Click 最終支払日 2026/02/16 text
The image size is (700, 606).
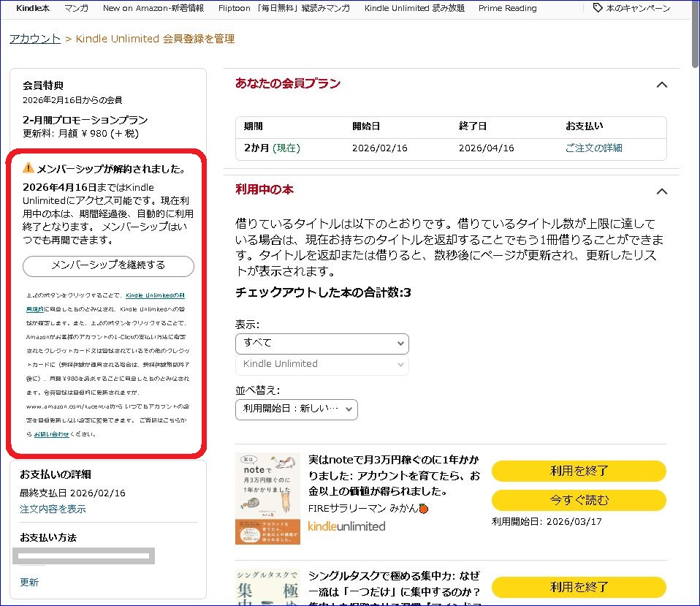pyautogui.click(x=72, y=493)
